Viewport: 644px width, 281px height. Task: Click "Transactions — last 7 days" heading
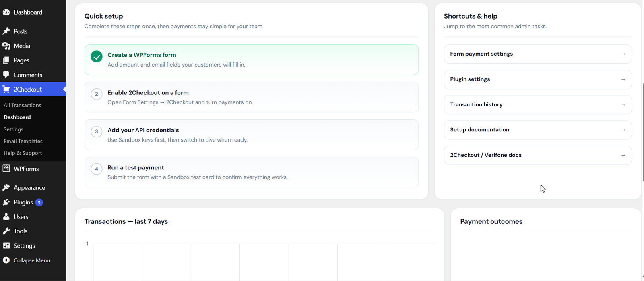(x=126, y=221)
